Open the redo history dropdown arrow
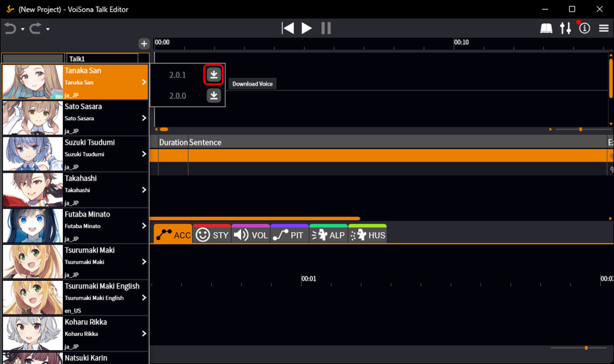The height and width of the screenshot is (364, 614). click(x=47, y=30)
